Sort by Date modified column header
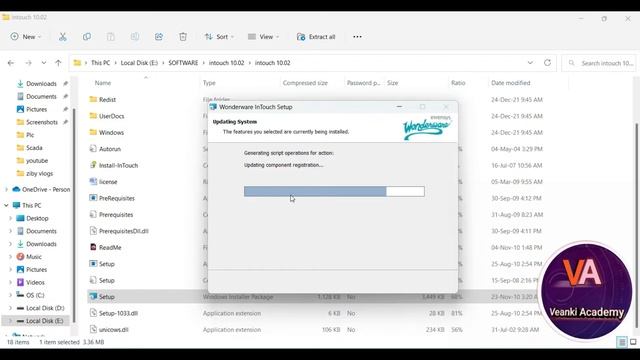640x360 pixels. [511, 83]
